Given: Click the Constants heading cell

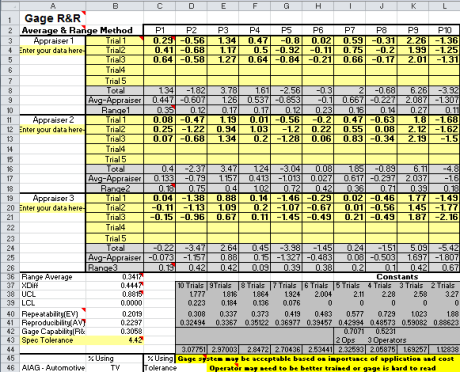Looking at the screenshot, I should point(397,277).
